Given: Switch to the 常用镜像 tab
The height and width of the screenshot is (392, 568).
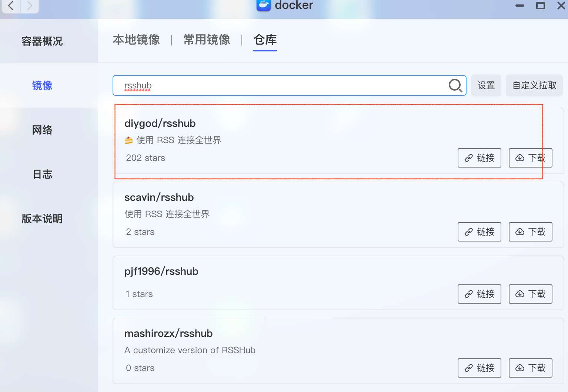Looking at the screenshot, I should pos(207,40).
